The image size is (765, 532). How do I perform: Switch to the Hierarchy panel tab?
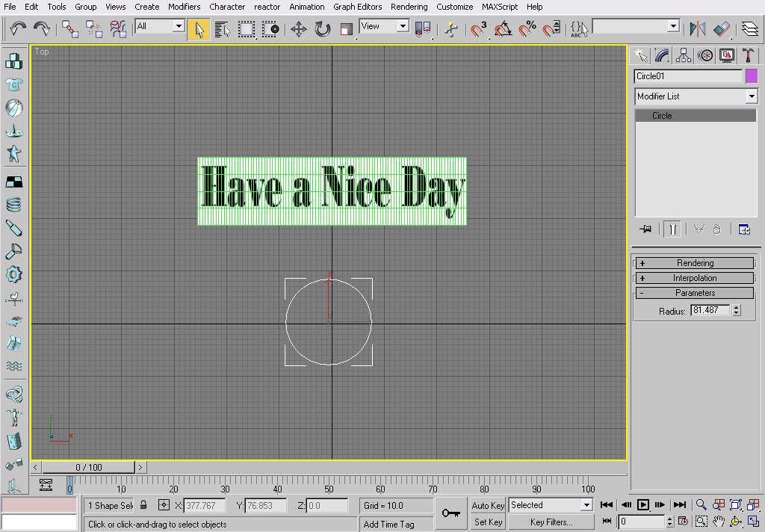point(684,55)
